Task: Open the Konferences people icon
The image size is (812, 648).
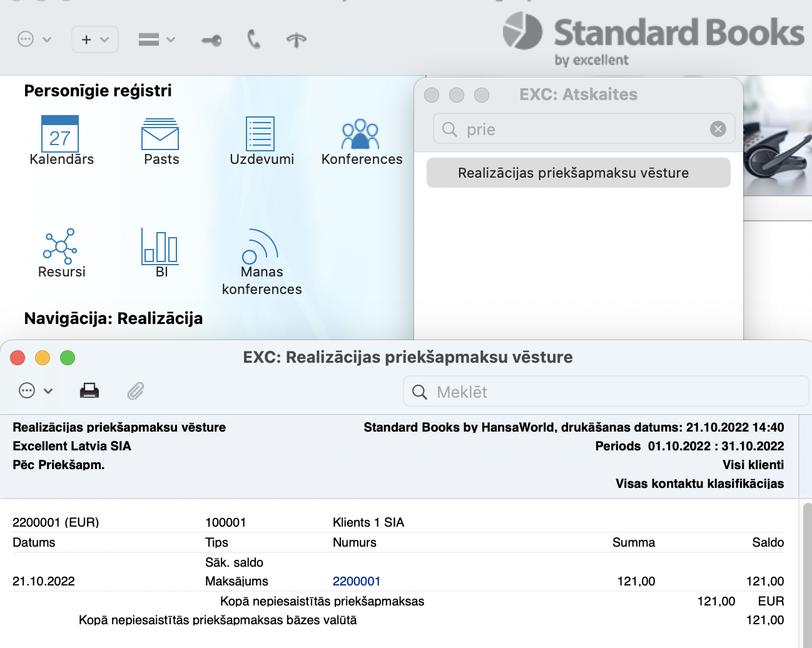Action: [360, 134]
